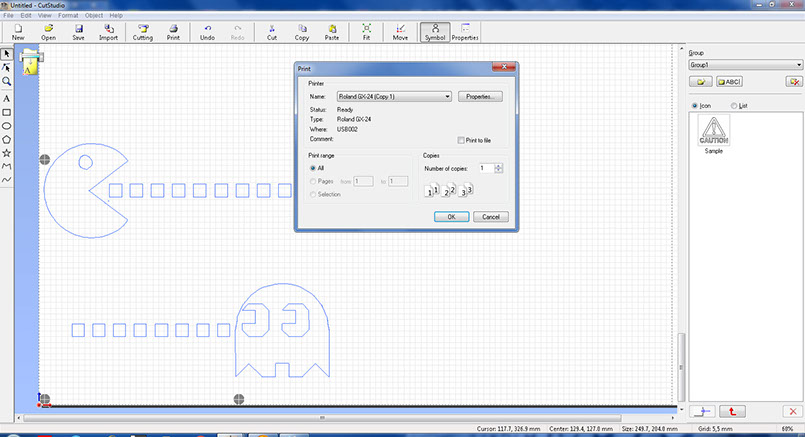This screenshot has height=437, width=805.
Task: Close the Print dialog
Action: point(504,67)
